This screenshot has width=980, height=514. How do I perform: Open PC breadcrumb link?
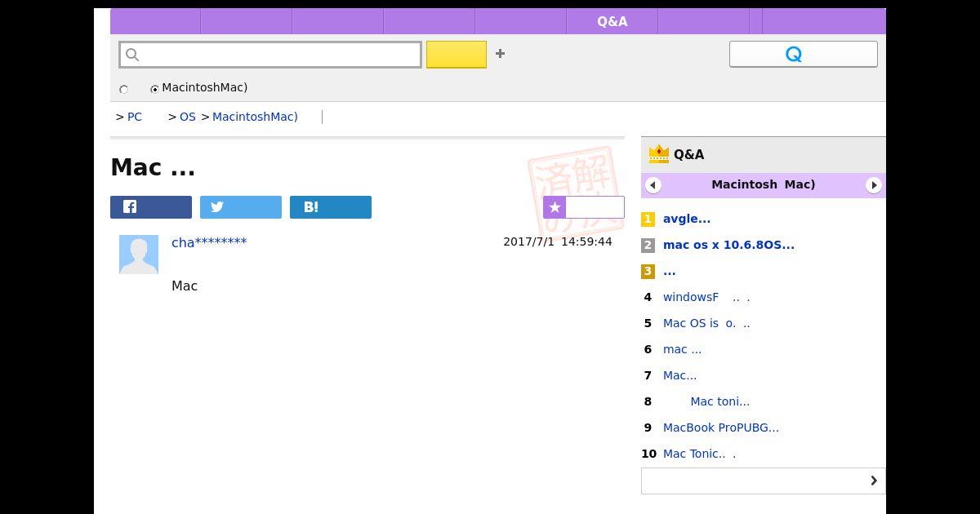point(135,117)
